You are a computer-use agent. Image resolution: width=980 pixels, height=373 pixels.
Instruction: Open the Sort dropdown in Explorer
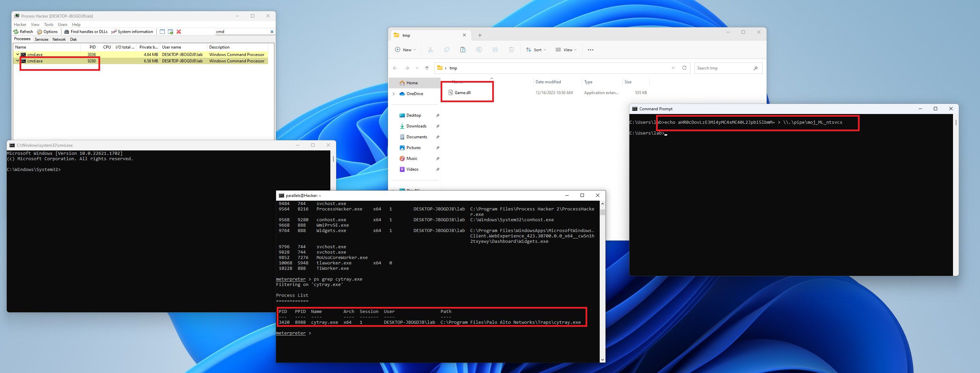pyautogui.click(x=536, y=50)
